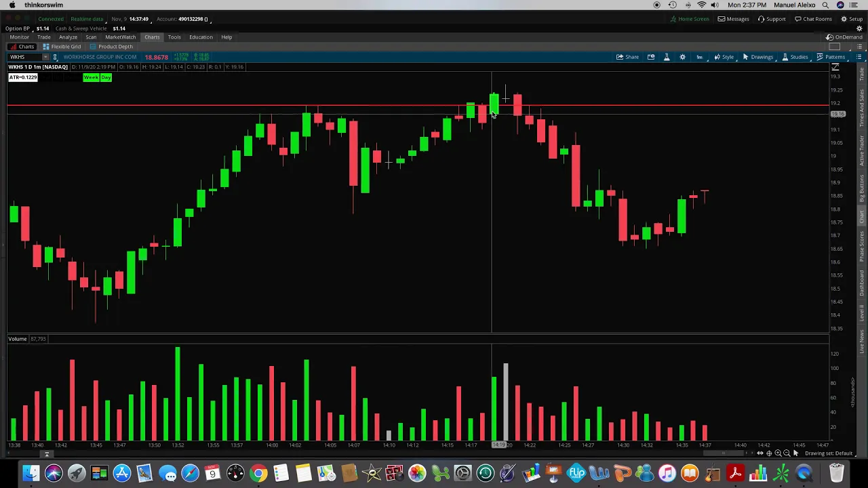
Task: Select the Flexible Grid sub-tab
Action: point(62,47)
